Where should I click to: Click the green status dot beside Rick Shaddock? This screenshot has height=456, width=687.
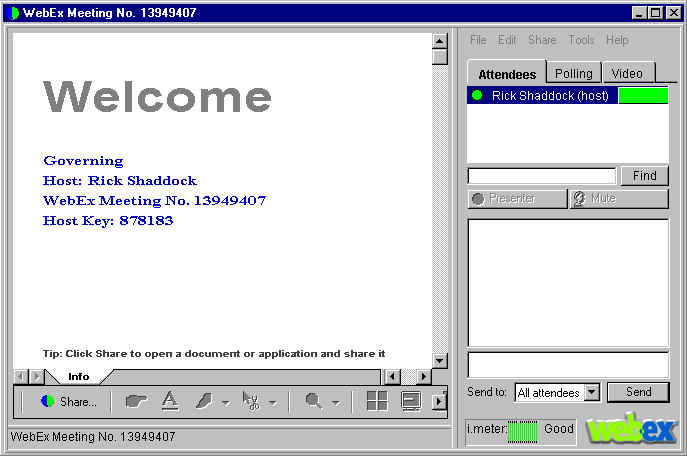tap(477, 95)
